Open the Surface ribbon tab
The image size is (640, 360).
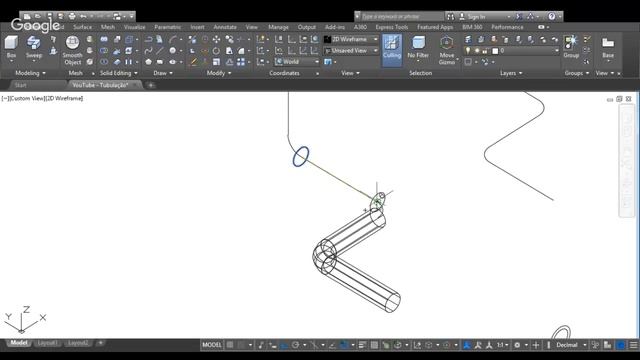click(x=82, y=27)
